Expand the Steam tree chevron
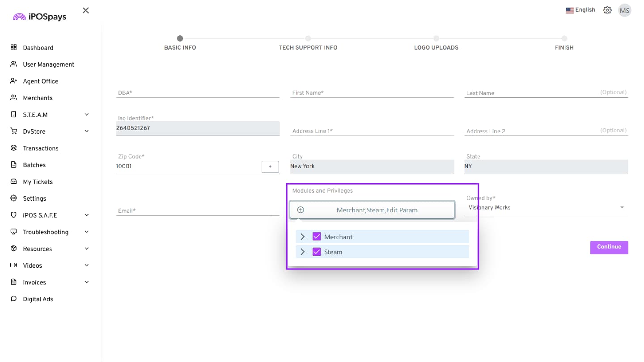This screenshot has height=362, width=644. [x=303, y=252]
